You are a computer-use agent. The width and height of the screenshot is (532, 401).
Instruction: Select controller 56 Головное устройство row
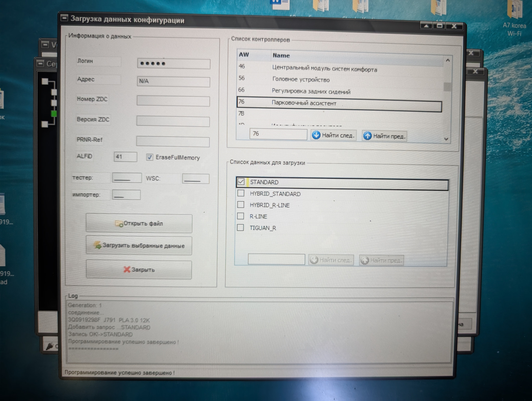pyautogui.click(x=301, y=79)
